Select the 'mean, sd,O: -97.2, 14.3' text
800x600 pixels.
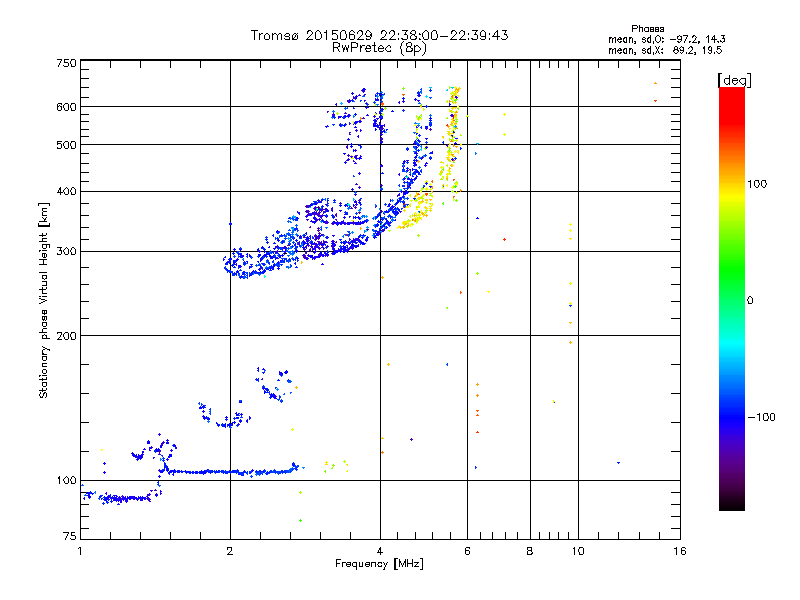point(666,39)
